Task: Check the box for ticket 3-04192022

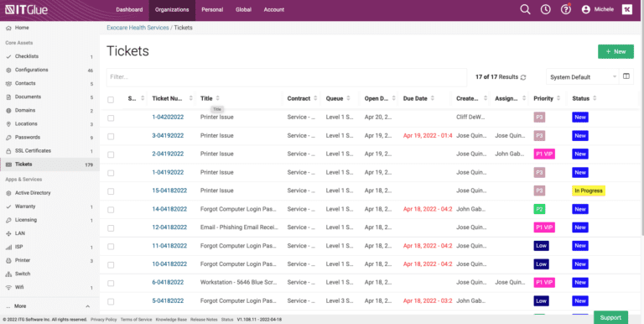Action: (111, 137)
